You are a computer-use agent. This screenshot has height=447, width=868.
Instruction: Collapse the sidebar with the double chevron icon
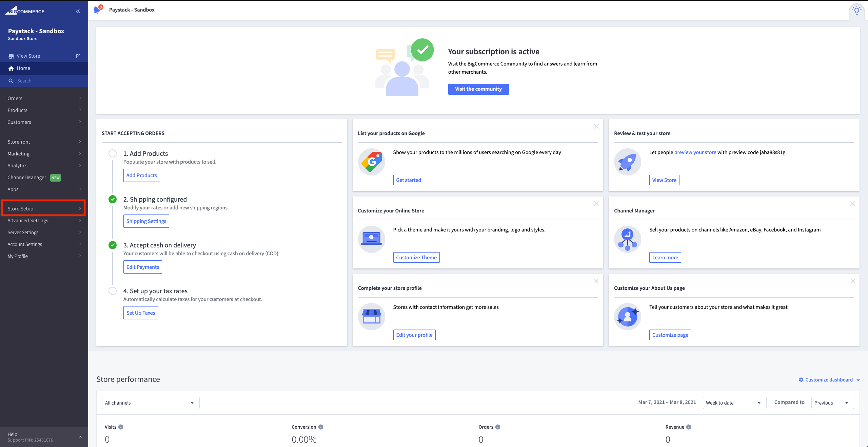pyautogui.click(x=78, y=11)
